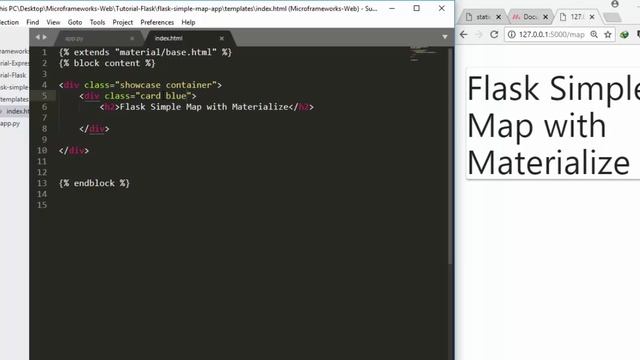Open the Find menu in Sublime Text
640x360 pixels.
(33, 22)
